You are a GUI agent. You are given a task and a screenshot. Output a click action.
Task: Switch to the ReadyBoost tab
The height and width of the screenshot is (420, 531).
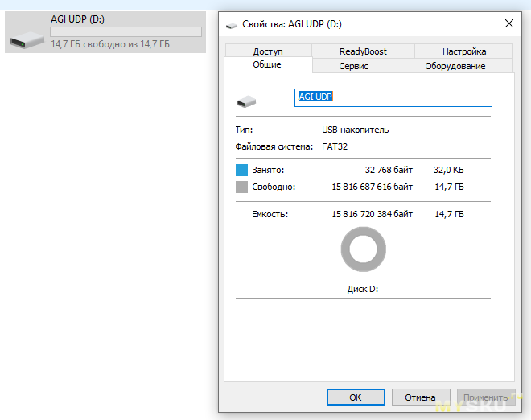point(363,51)
